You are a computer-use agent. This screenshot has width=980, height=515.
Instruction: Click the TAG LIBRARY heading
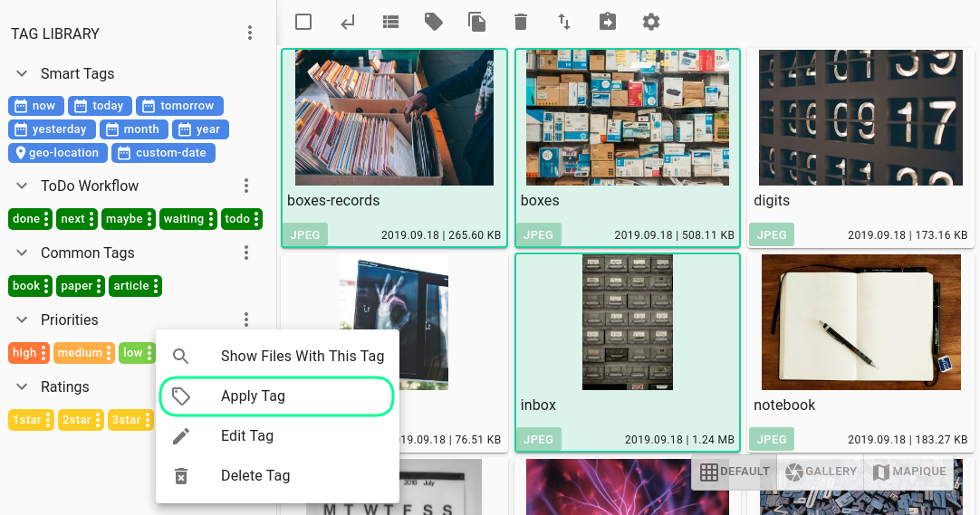click(55, 33)
